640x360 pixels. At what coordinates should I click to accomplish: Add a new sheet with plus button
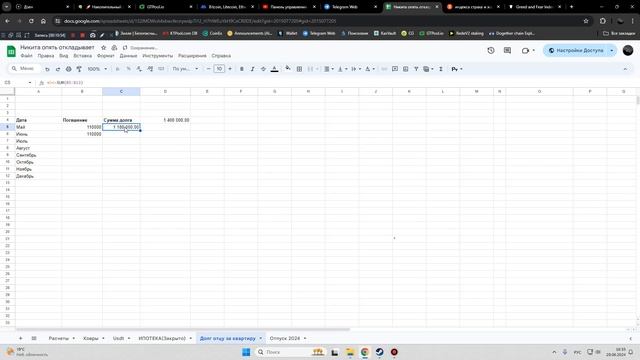click(20, 338)
